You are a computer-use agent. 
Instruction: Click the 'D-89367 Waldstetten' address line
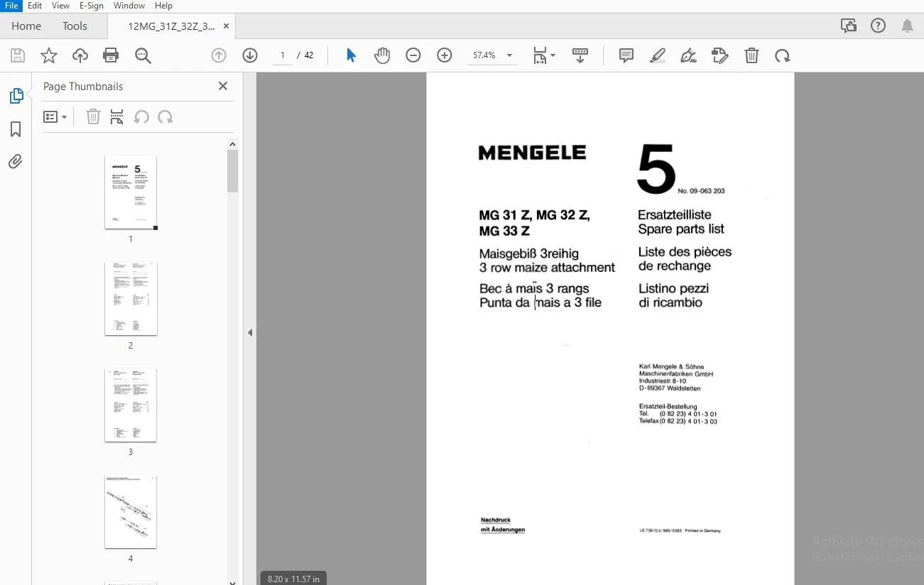[x=670, y=388]
